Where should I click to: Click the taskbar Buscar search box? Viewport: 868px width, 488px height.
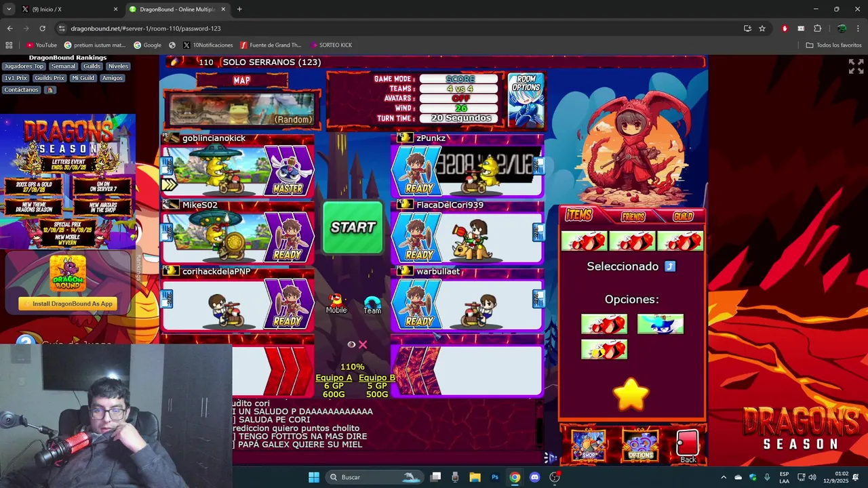point(374,477)
